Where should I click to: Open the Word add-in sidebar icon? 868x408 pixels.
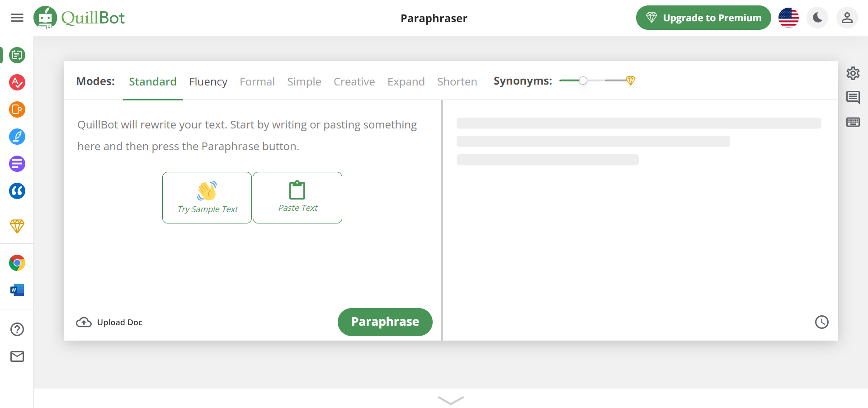click(17, 290)
